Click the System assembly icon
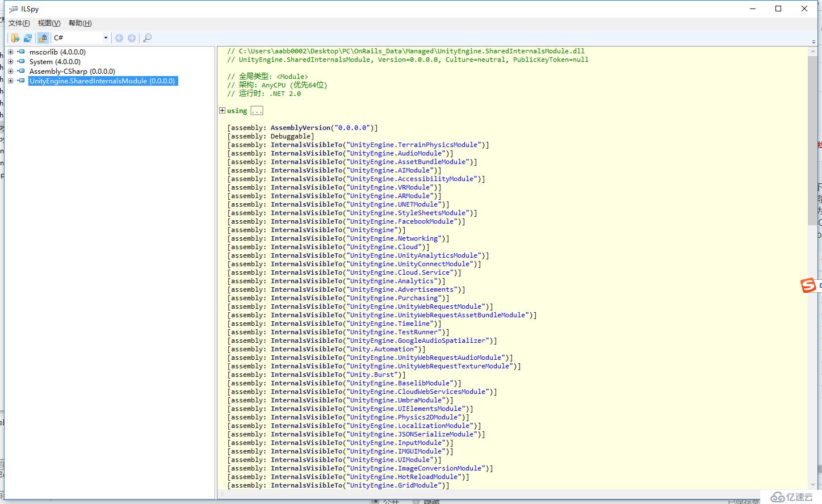Image resolution: width=822 pixels, height=504 pixels. click(21, 61)
